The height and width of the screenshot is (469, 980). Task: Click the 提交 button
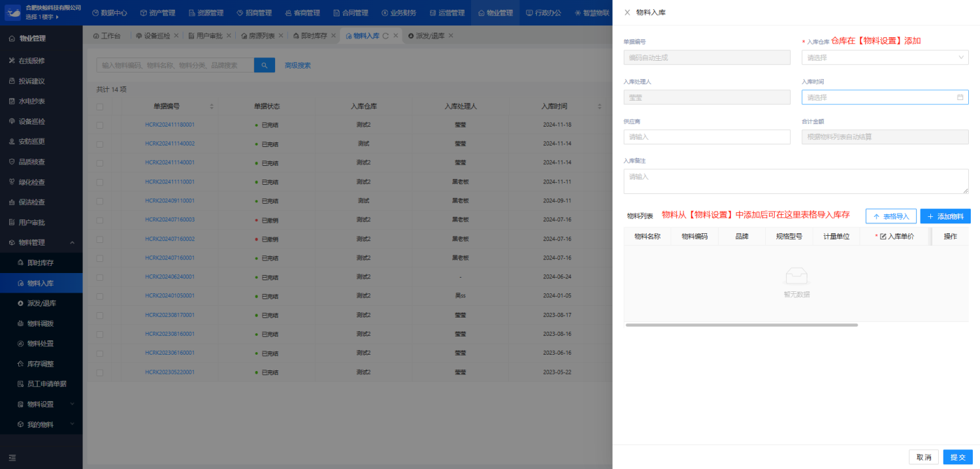click(x=958, y=457)
